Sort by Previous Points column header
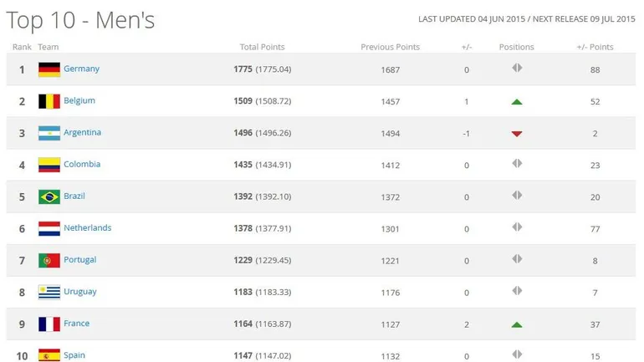644x362 pixels. [x=390, y=47]
